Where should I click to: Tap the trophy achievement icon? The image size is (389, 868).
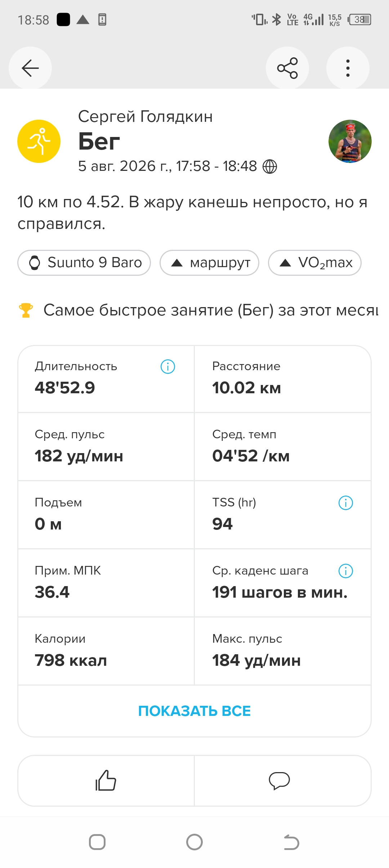pos(26,310)
